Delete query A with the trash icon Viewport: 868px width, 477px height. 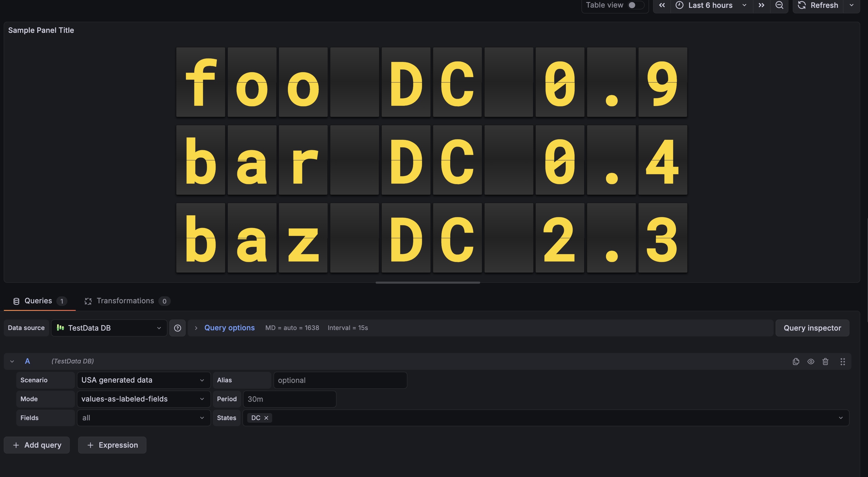(826, 361)
